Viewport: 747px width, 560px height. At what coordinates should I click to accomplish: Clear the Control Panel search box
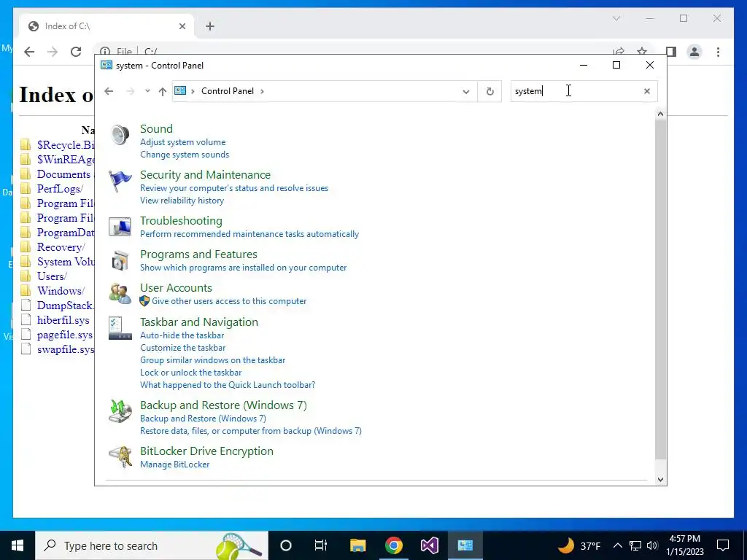point(646,91)
